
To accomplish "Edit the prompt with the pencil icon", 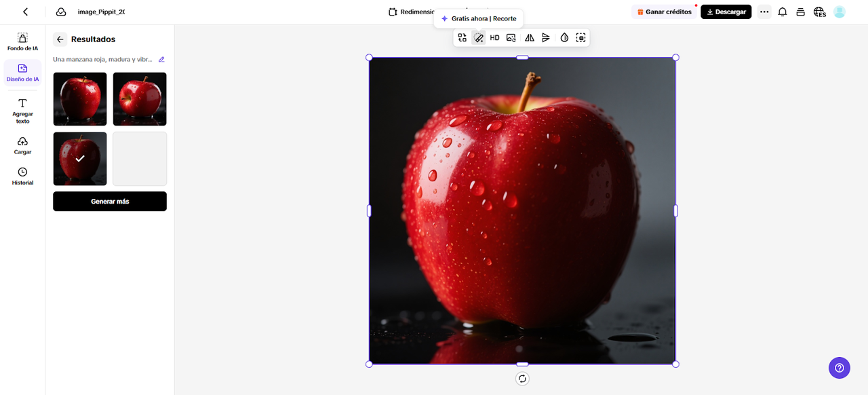I will (x=161, y=60).
